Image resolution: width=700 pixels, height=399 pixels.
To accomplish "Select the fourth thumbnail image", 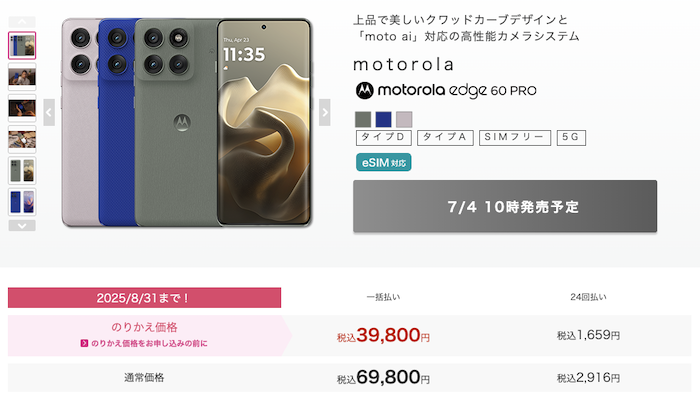I will click(x=22, y=139).
